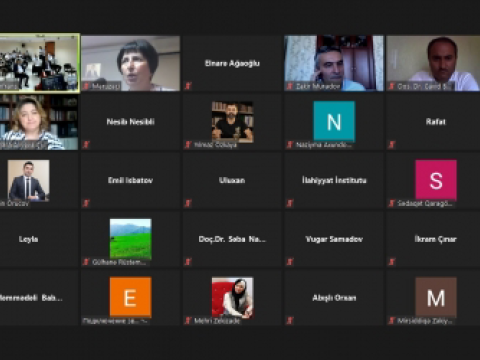480x360 pixels.
Task: Click muted mic icon on Zakir Muradov video
Action: (x=290, y=86)
